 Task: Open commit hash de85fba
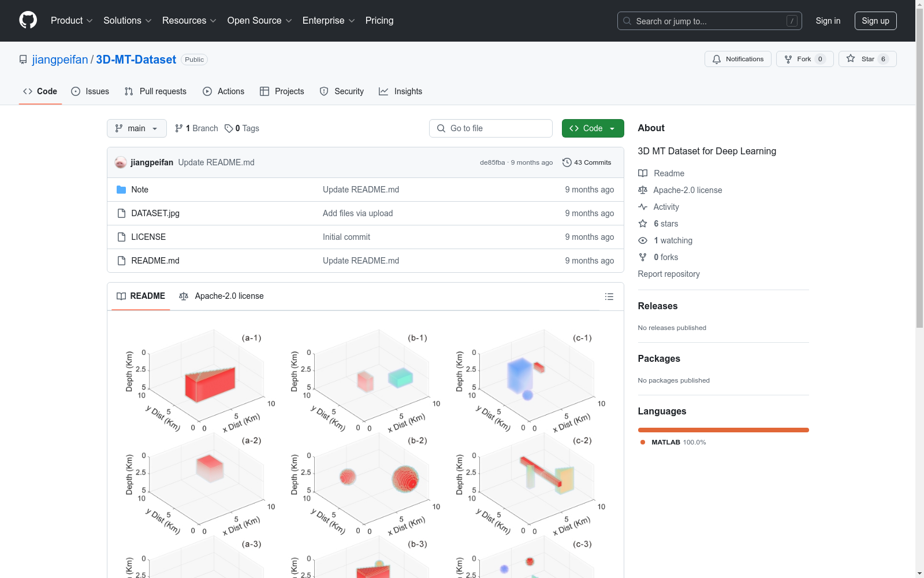click(x=492, y=162)
